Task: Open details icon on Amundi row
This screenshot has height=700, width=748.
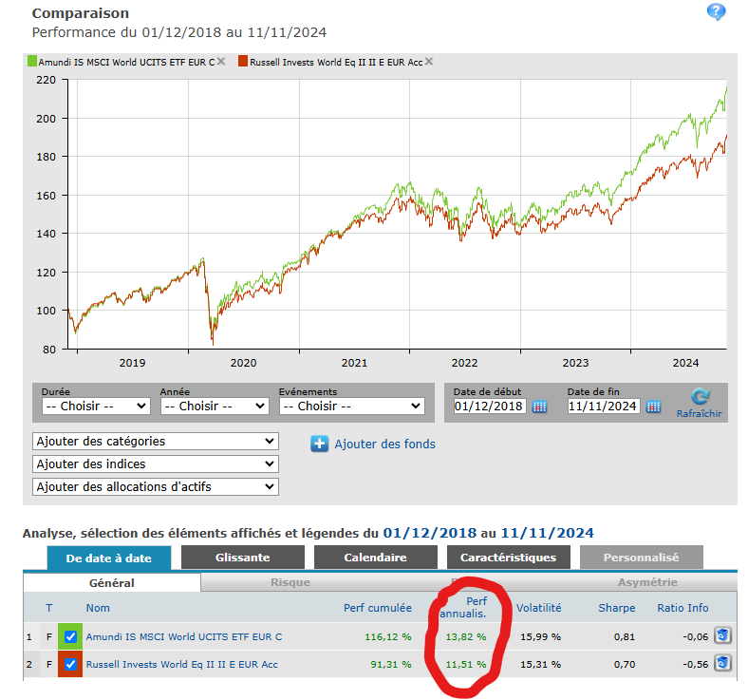Action: 722,635
